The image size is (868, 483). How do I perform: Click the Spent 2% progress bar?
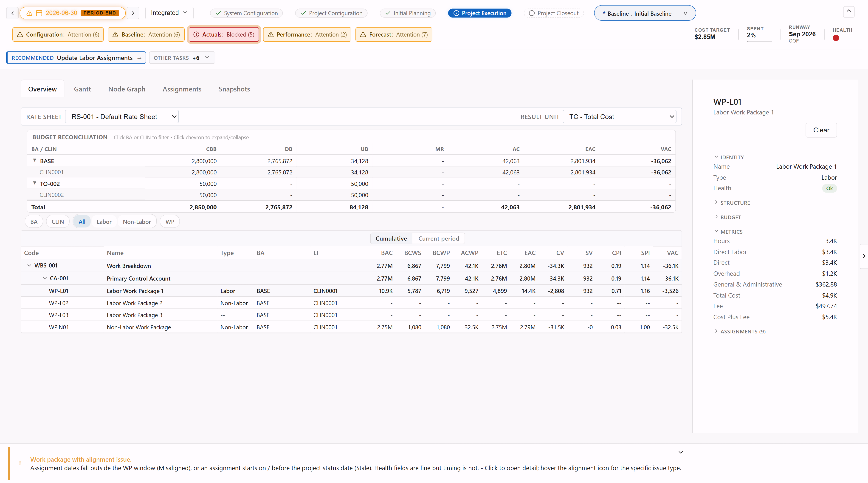click(759, 41)
